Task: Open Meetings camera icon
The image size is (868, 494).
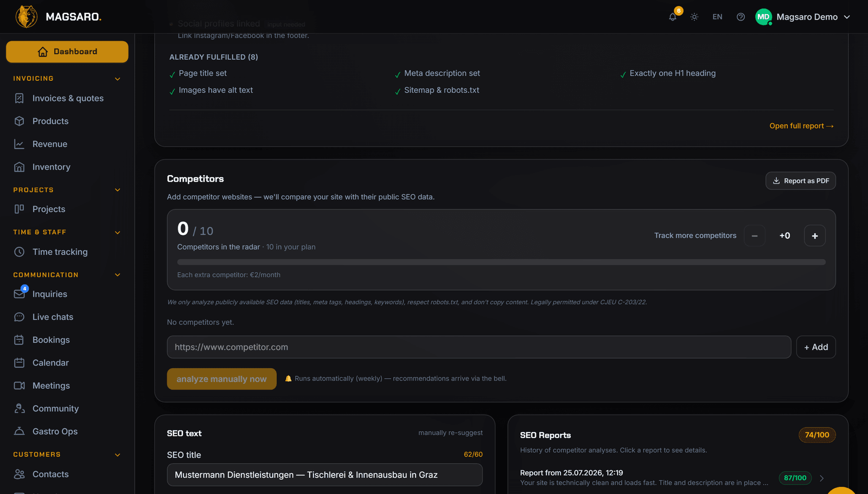Action: point(20,386)
